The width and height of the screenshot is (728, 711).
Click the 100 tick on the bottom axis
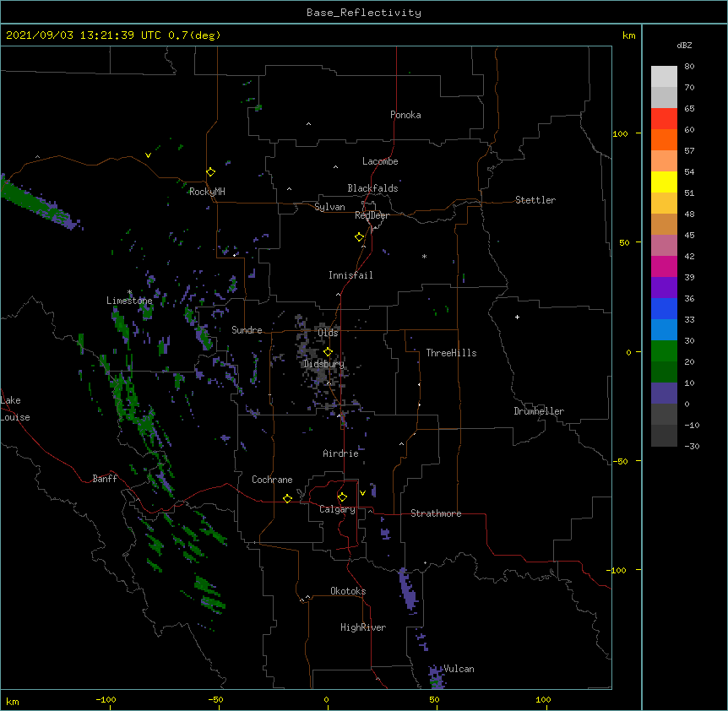point(543,699)
